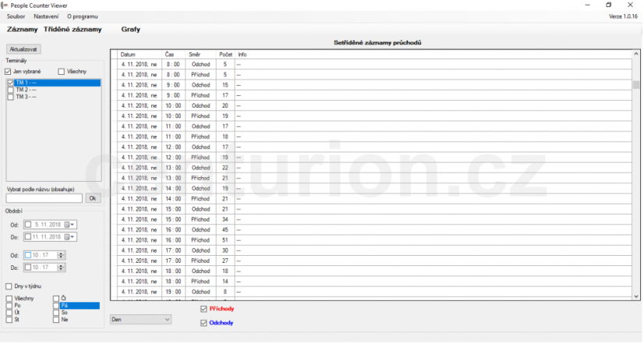
Task: Switch to the Záznamy tab
Action: tap(22, 30)
